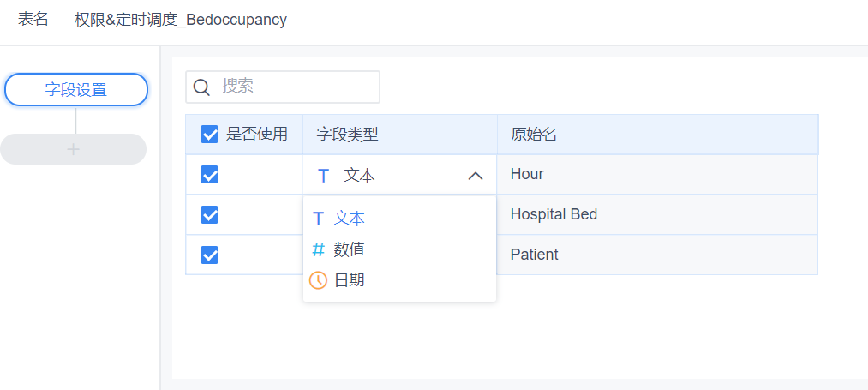Click the gray add step button

(x=73, y=149)
